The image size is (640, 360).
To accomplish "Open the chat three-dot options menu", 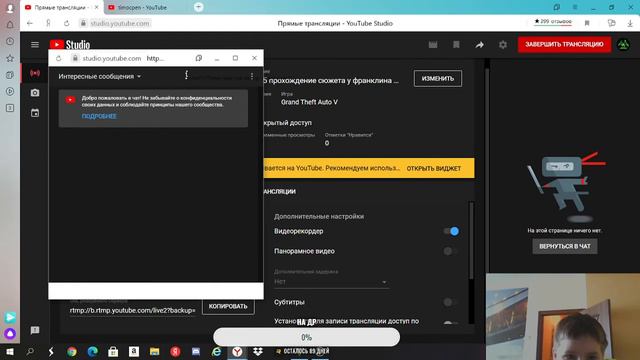I will pyautogui.click(x=252, y=76).
